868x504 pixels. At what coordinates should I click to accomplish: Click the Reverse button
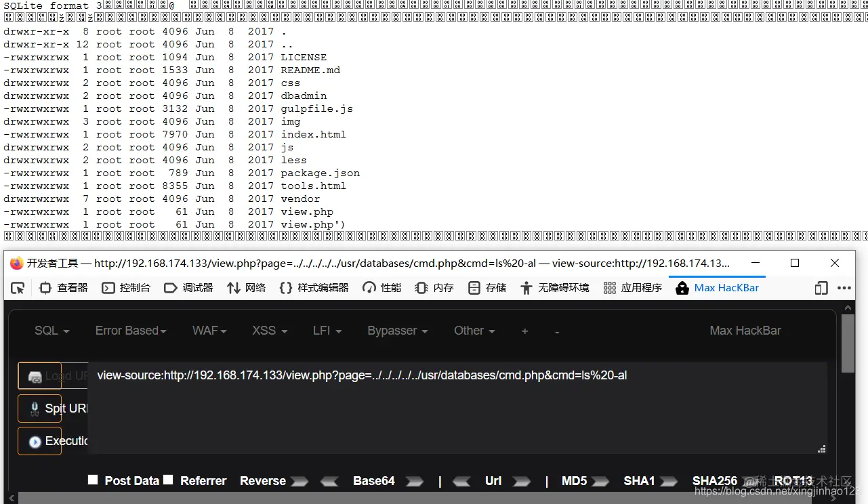263,481
